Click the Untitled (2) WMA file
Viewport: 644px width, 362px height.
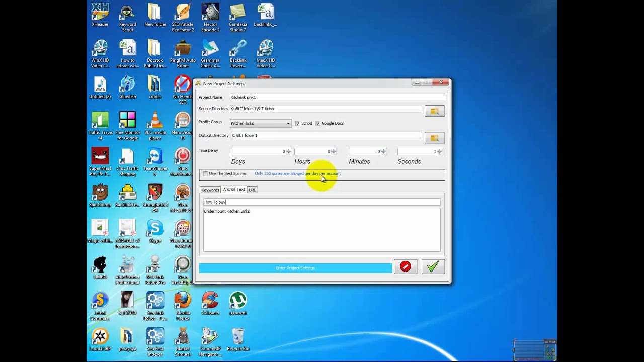pyautogui.click(x=100, y=87)
